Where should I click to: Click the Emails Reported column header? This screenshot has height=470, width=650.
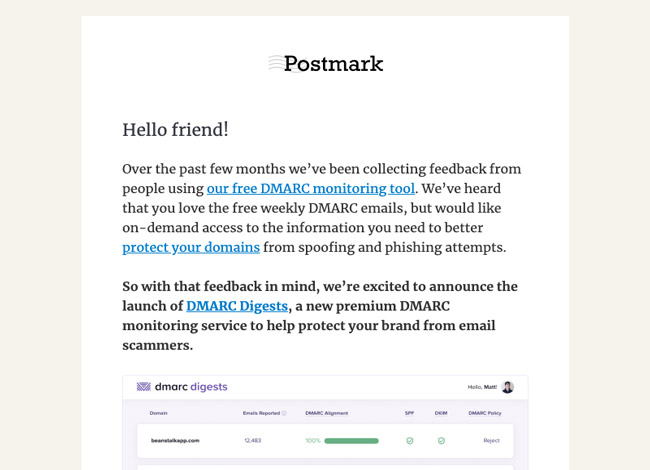point(261,413)
